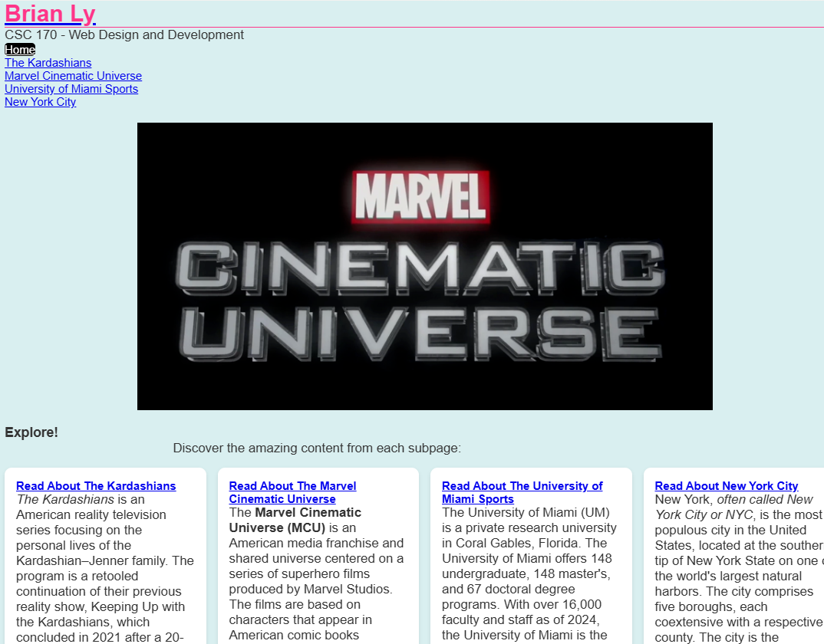Click the Discover the amazing content text
This screenshot has height=644, width=824.
click(x=317, y=448)
